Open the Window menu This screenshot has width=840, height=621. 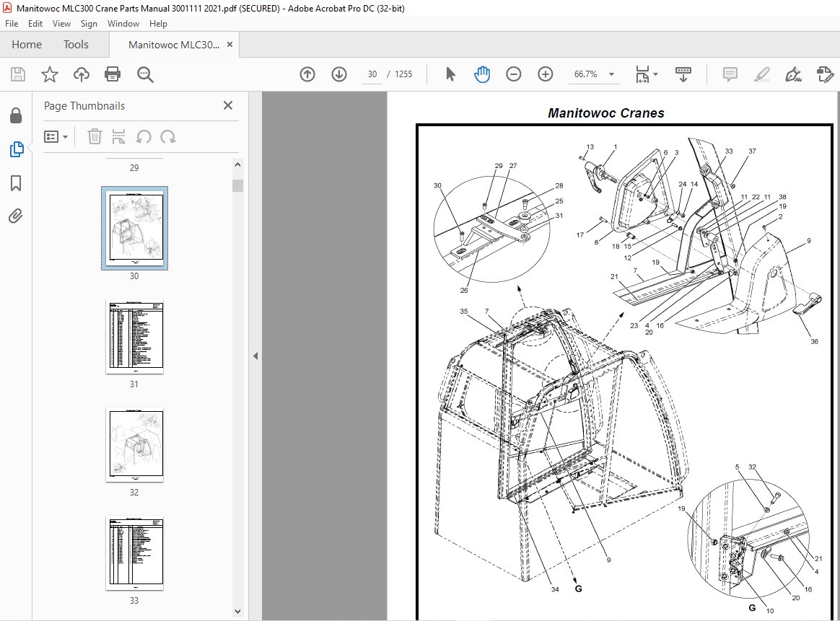(x=123, y=24)
